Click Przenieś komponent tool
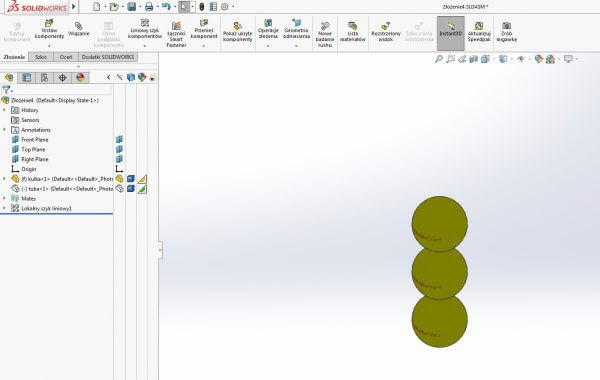The image size is (600, 380). pos(204,29)
